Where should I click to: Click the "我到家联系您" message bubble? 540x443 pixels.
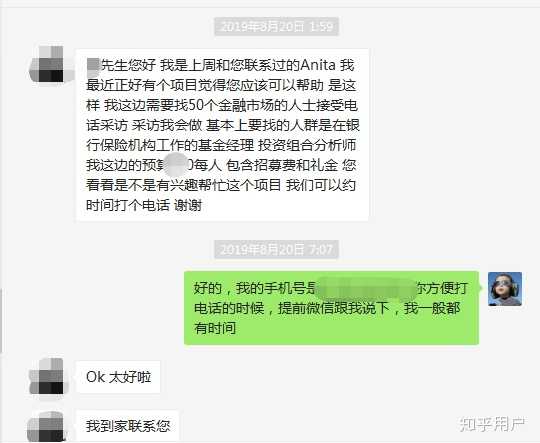[127, 426]
